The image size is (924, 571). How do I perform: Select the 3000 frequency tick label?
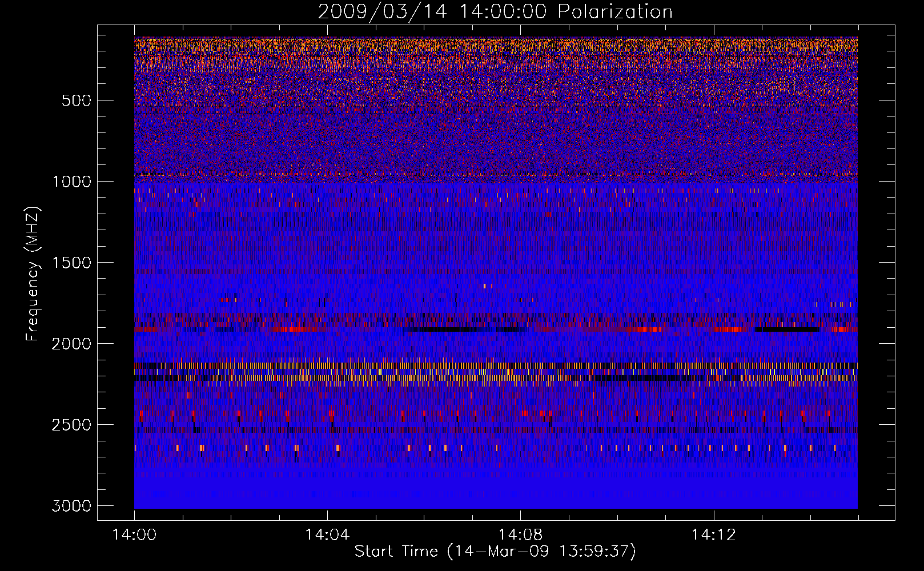71,506
